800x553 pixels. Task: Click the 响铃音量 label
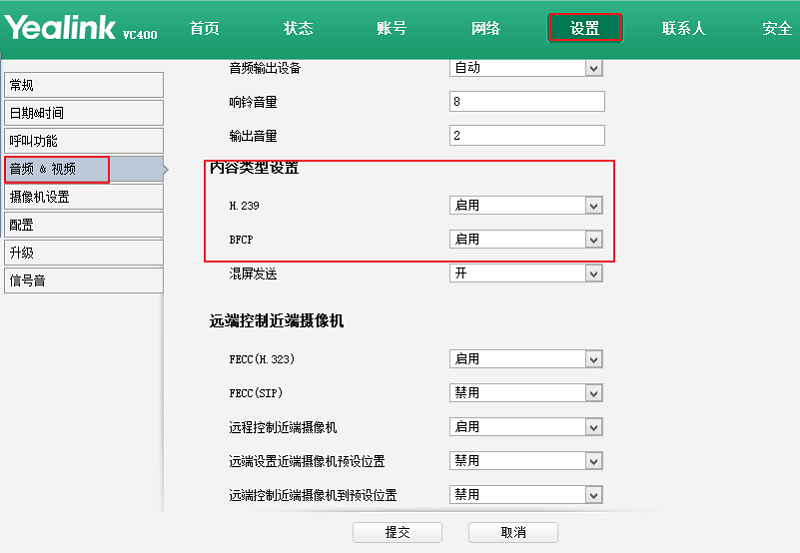[x=253, y=102]
